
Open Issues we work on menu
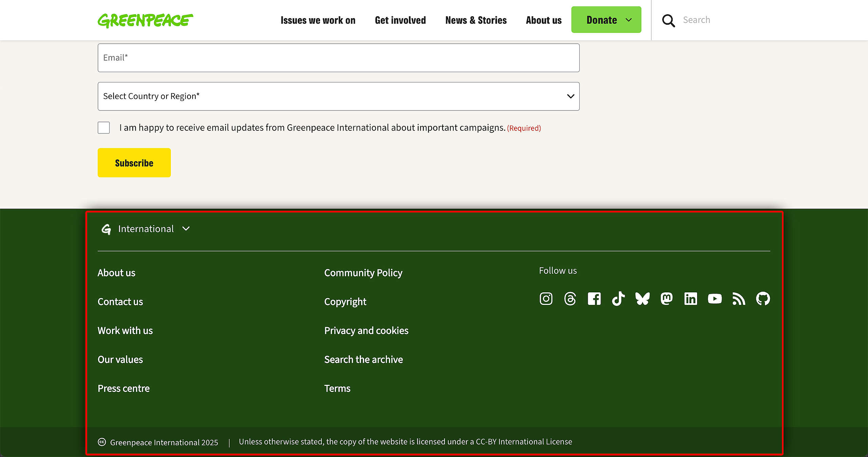click(318, 20)
